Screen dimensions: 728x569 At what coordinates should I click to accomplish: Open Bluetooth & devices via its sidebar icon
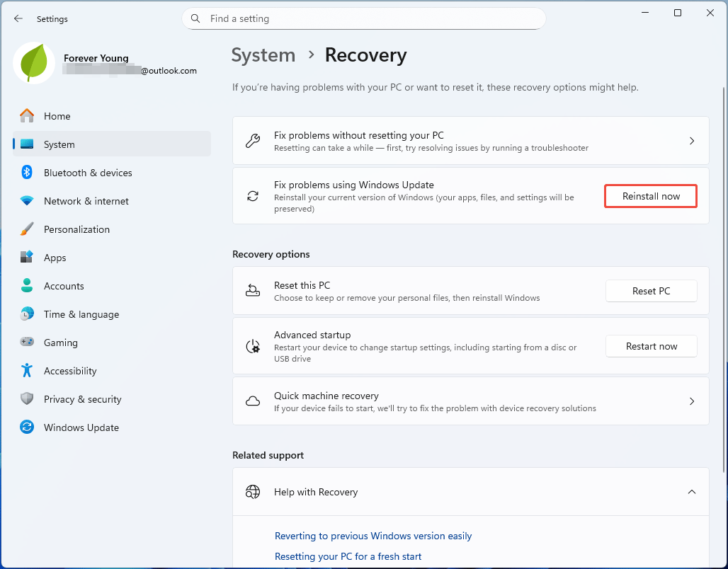tap(27, 173)
